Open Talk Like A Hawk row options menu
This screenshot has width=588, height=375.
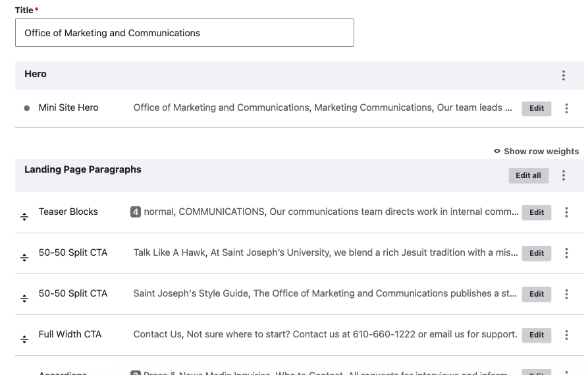[x=566, y=253]
